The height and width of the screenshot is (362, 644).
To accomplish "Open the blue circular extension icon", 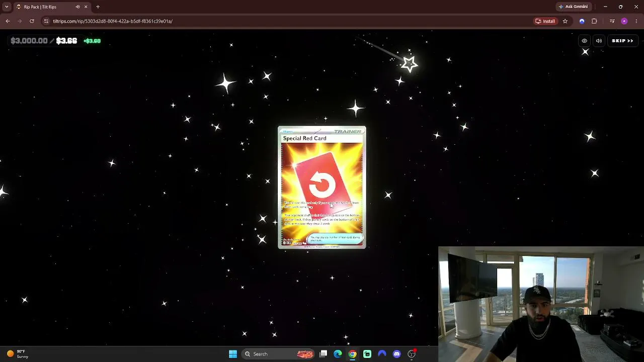I will (582, 21).
